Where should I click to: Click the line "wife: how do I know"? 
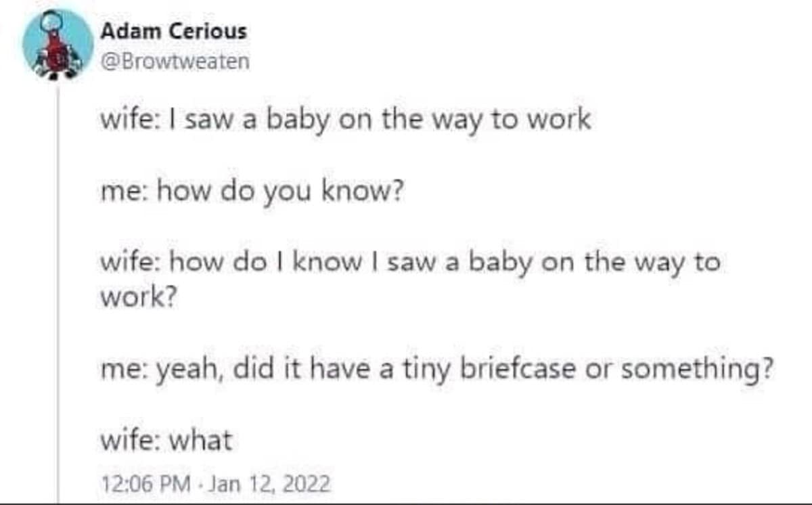coord(410,262)
